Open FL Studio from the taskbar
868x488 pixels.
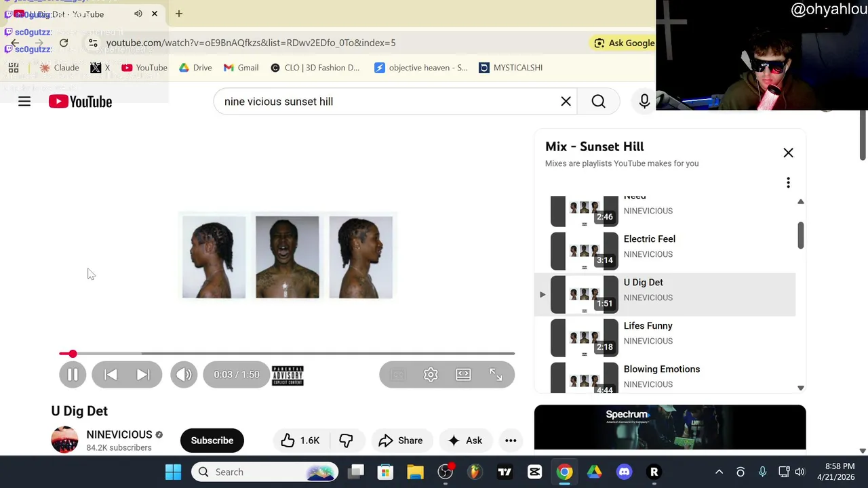click(x=475, y=472)
